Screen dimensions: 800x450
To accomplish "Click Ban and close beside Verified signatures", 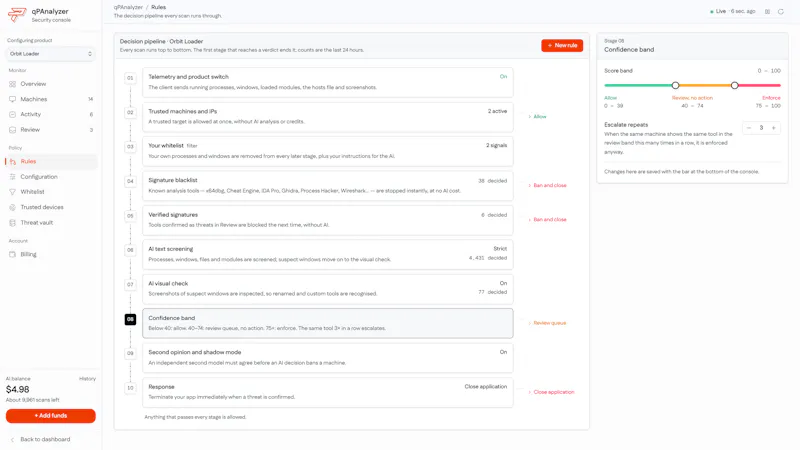I will coord(549,219).
